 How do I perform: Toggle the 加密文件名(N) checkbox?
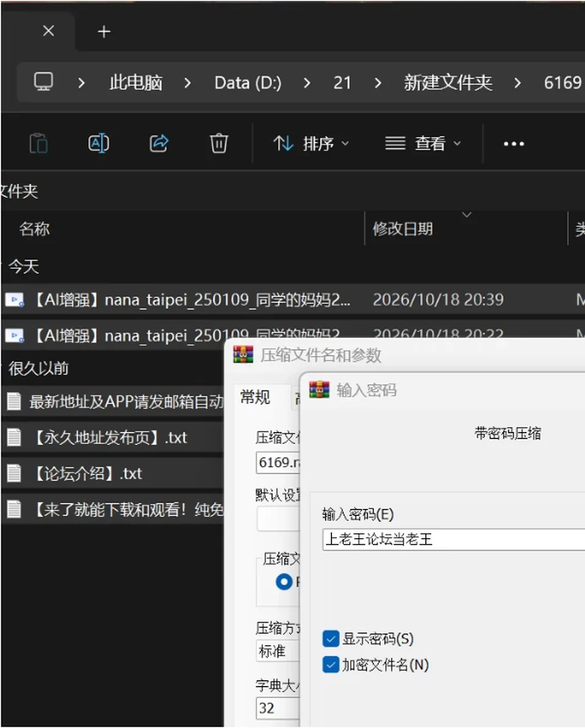[330, 665]
